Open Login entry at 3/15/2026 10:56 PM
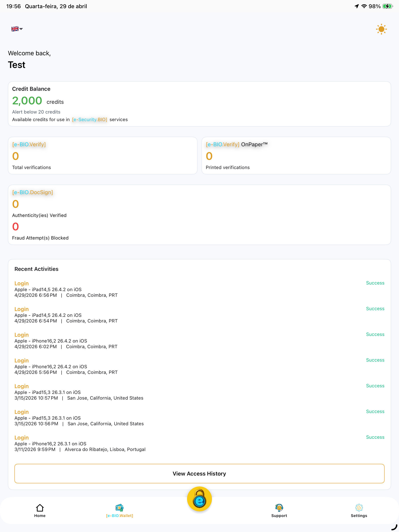 pyautogui.click(x=199, y=418)
